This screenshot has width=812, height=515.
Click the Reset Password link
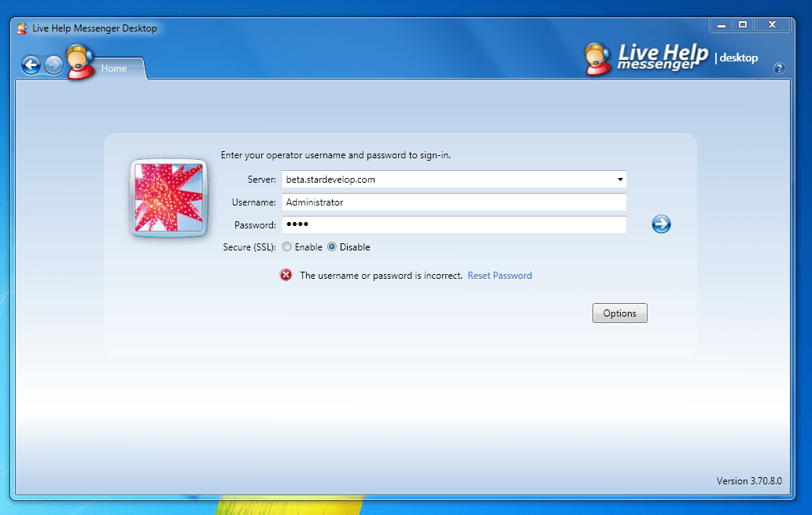[499, 275]
